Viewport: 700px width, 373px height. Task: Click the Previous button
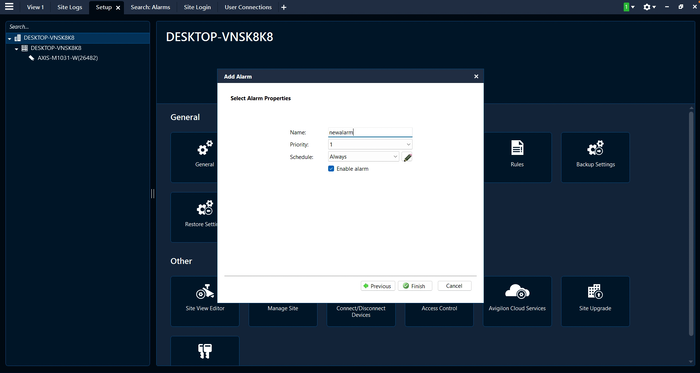tap(378, 286)
